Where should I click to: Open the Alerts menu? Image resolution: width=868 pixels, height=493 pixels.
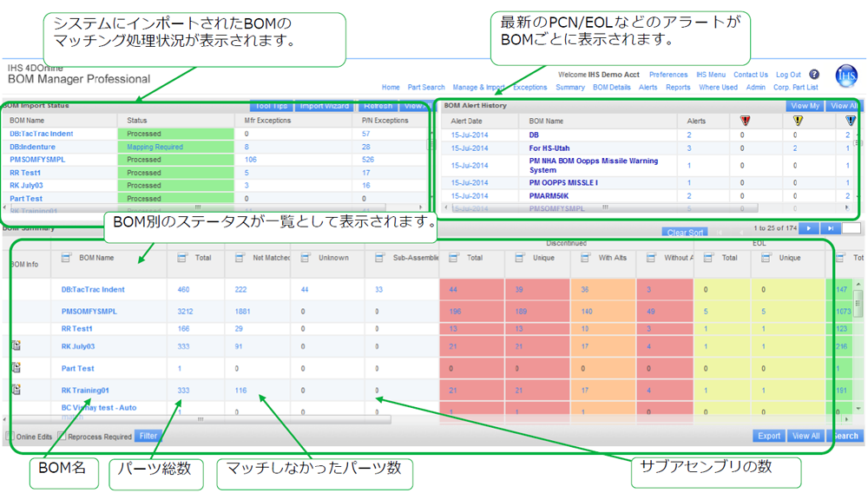[x=648, y=88]
